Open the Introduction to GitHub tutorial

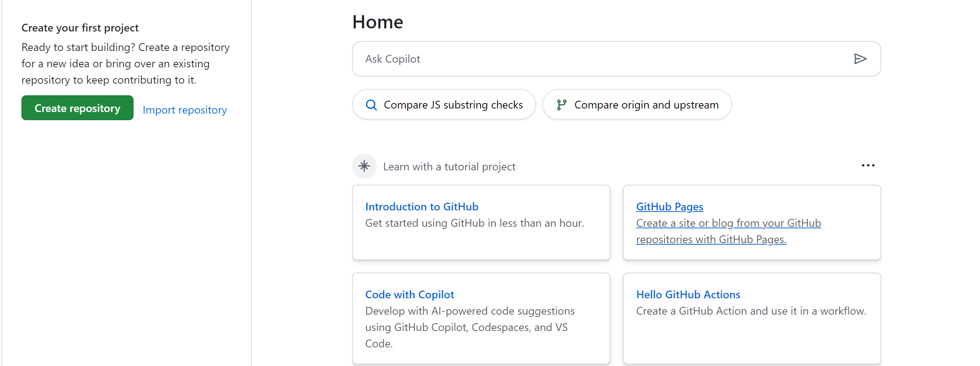click(422, 207)
